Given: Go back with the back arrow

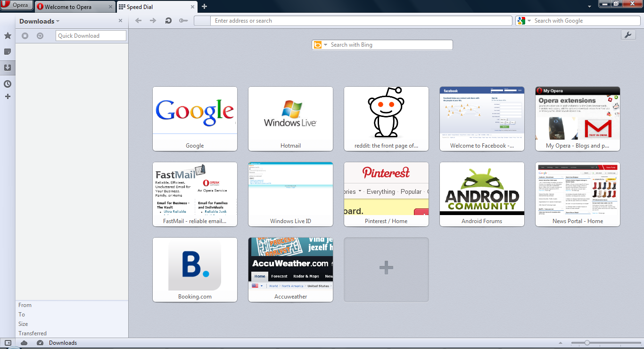Looking at the screenshot, I should 138,21.
